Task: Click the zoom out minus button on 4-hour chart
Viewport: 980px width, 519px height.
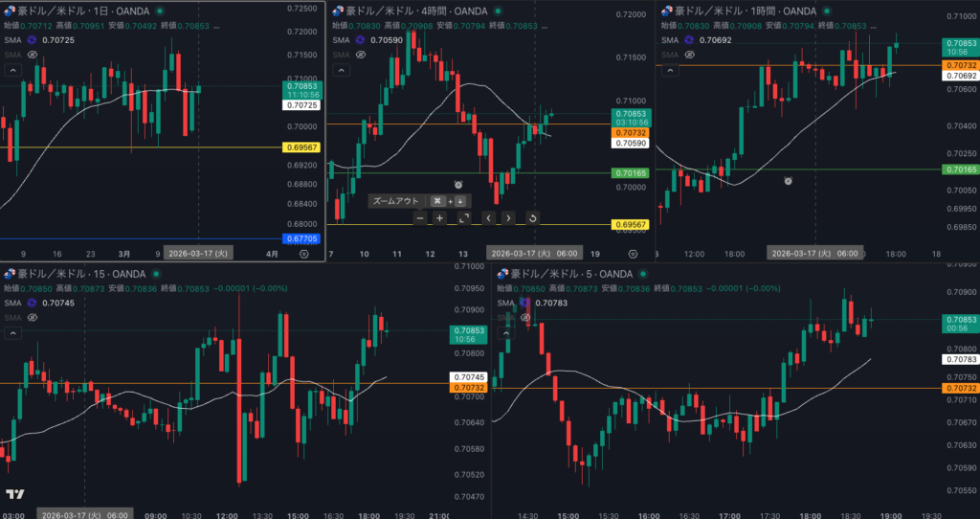Action: pos(419,218)
